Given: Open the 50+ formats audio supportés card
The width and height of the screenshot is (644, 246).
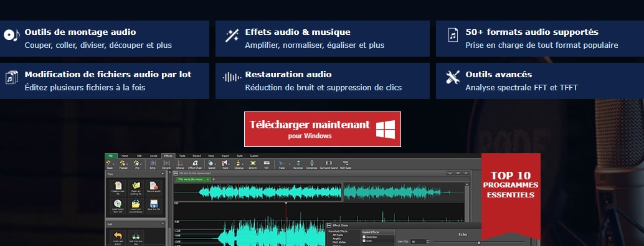Looking at the screenshot, I should pos(540,39).
